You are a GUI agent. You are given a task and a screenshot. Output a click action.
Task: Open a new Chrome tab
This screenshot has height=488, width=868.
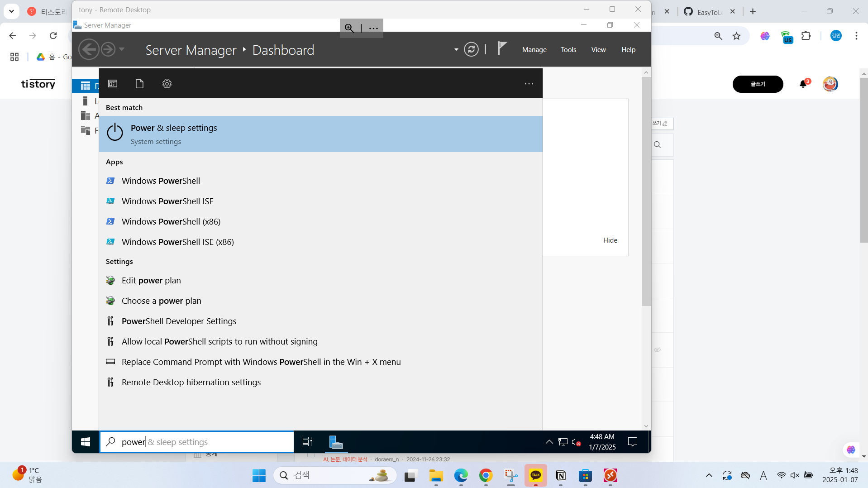(753, 12)
